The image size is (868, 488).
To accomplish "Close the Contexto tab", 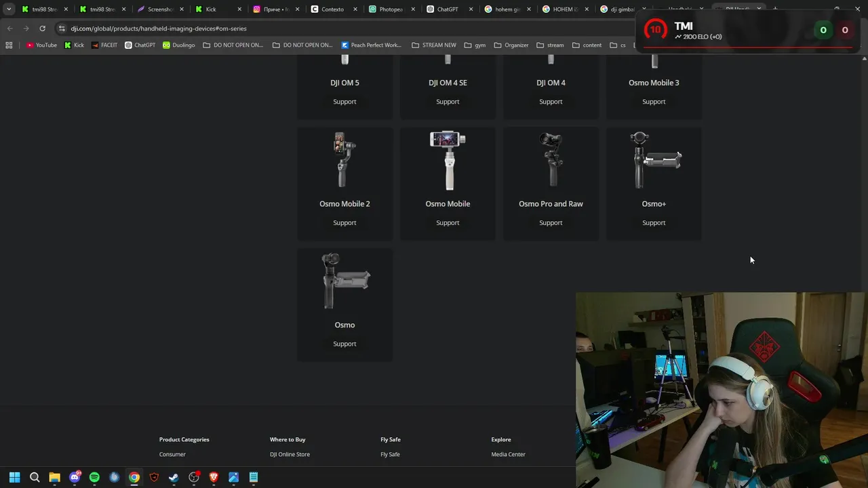I will click(355, 9).
